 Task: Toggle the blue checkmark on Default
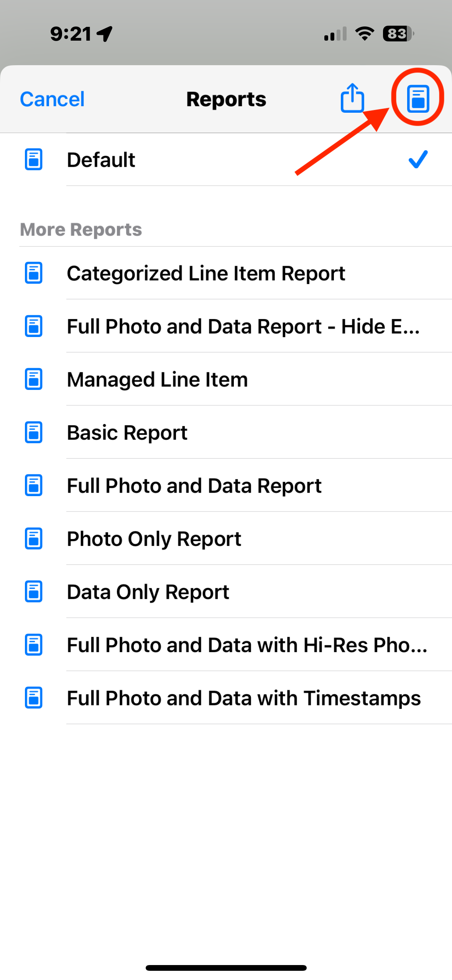click(x=418, y=159)
